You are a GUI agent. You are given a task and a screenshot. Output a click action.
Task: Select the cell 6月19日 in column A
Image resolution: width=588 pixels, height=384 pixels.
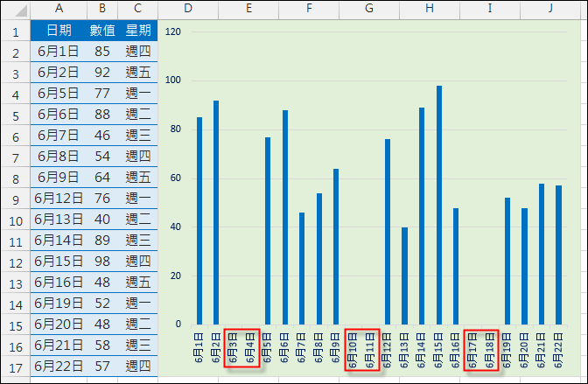[59, 304]
